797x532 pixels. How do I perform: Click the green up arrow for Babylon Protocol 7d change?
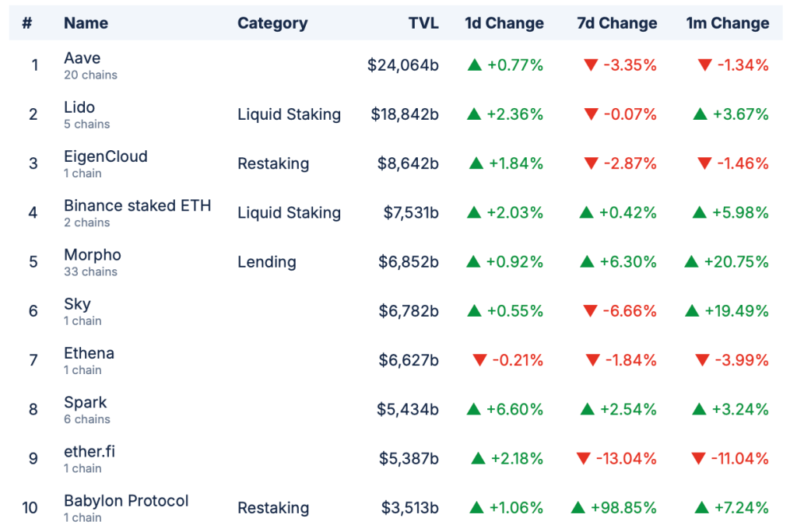tap(578, 508)
